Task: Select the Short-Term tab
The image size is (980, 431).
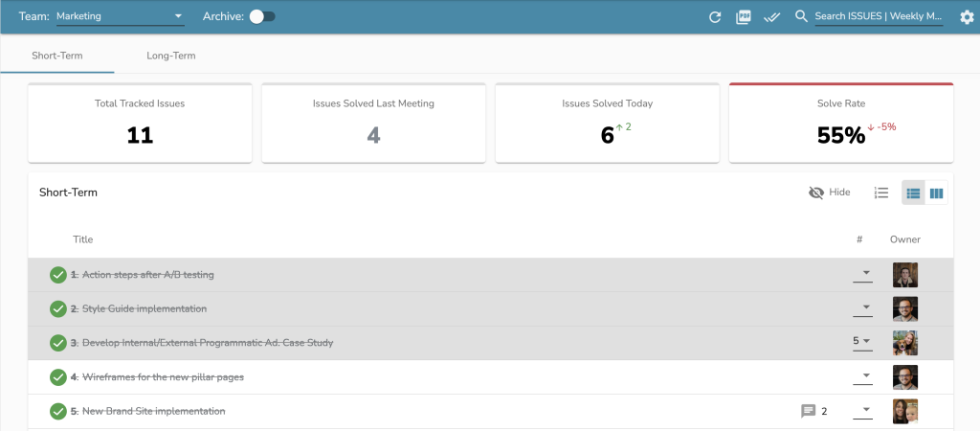Action: pos(57,56)
